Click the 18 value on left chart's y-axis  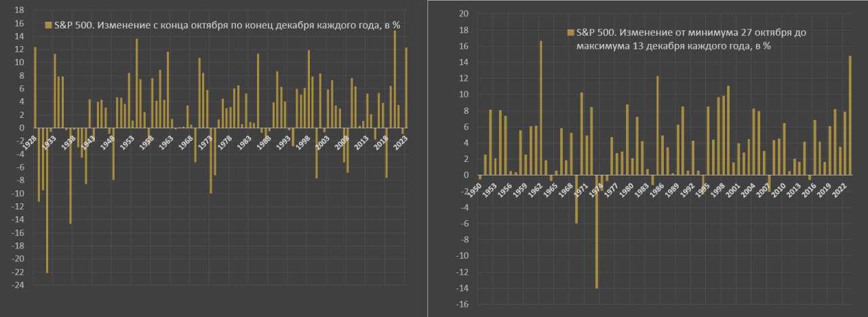click(20, 11)
